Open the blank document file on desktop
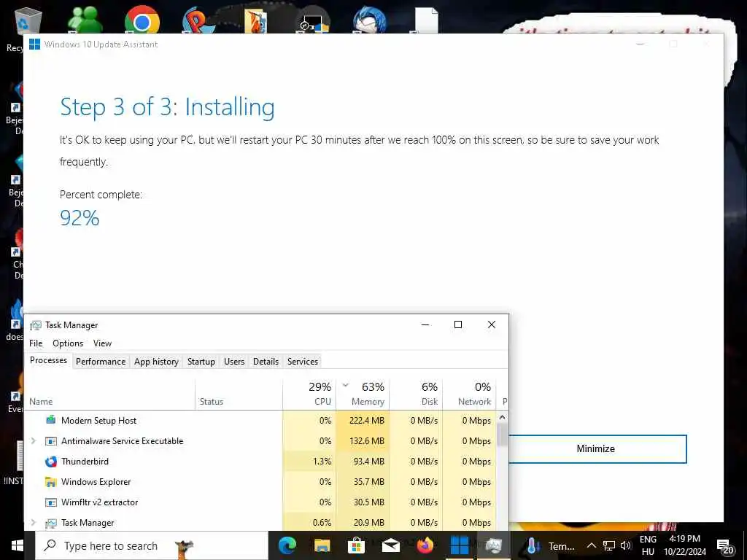The width and height of the screenshot is (747, 560). tap(426, 20)
